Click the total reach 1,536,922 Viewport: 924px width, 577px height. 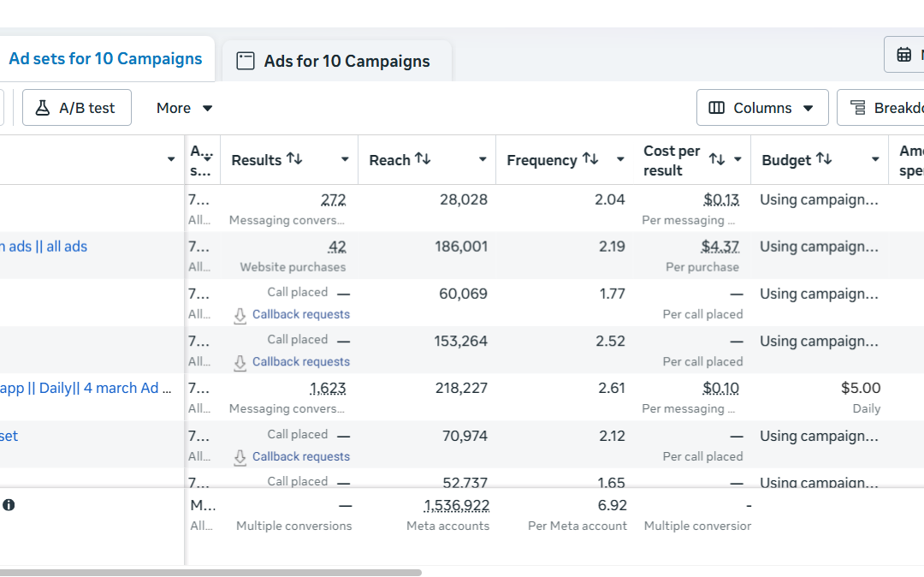click(457, 505)
